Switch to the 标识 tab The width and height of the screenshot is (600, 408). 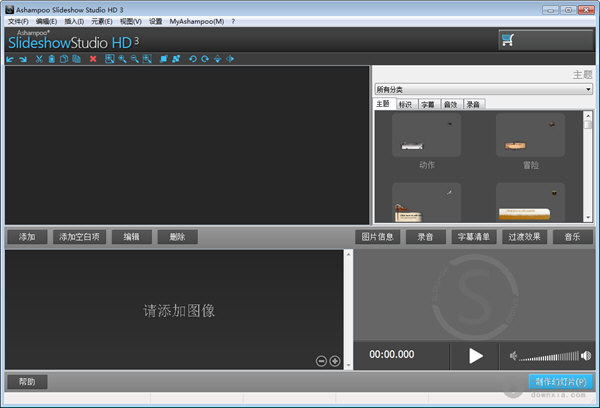point(406,104)
